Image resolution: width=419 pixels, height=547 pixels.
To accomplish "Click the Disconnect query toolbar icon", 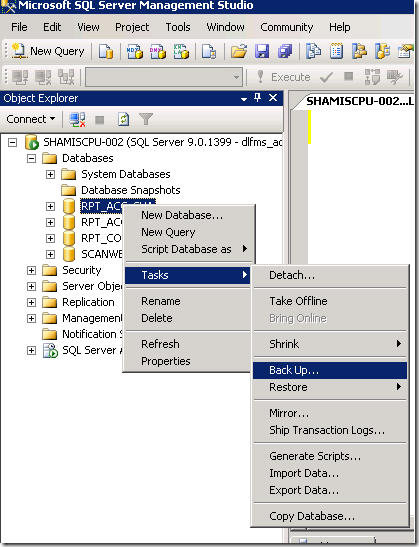I will tap(43, 77).
